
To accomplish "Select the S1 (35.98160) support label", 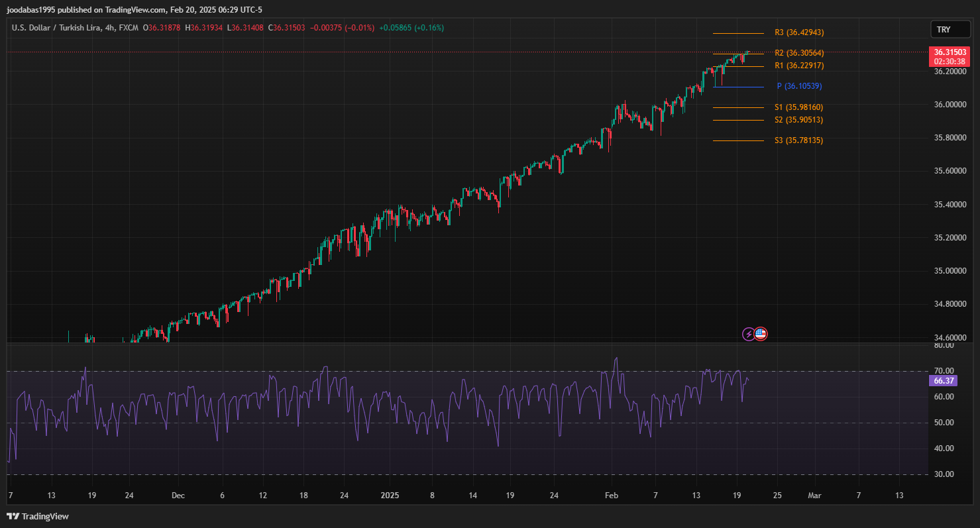I will click(x=798, y=107).
